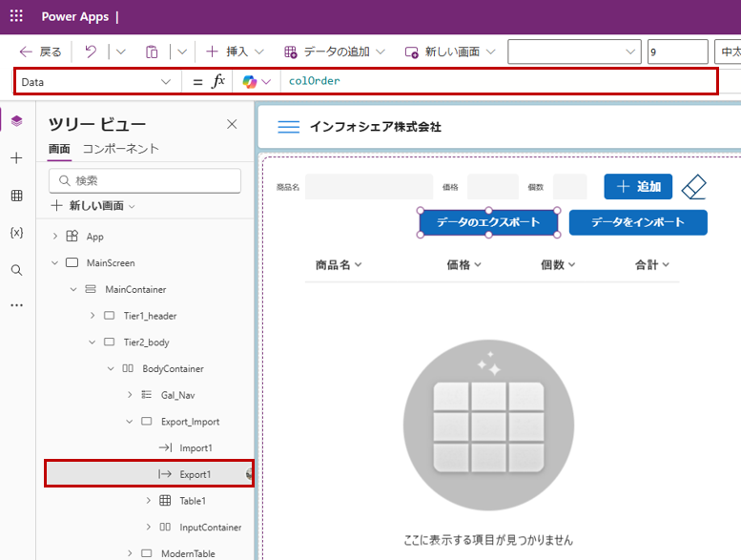This screenshot has width=741, height=560.
Task: Collapse the Export_Import tree node
Action: click(130, 422)
